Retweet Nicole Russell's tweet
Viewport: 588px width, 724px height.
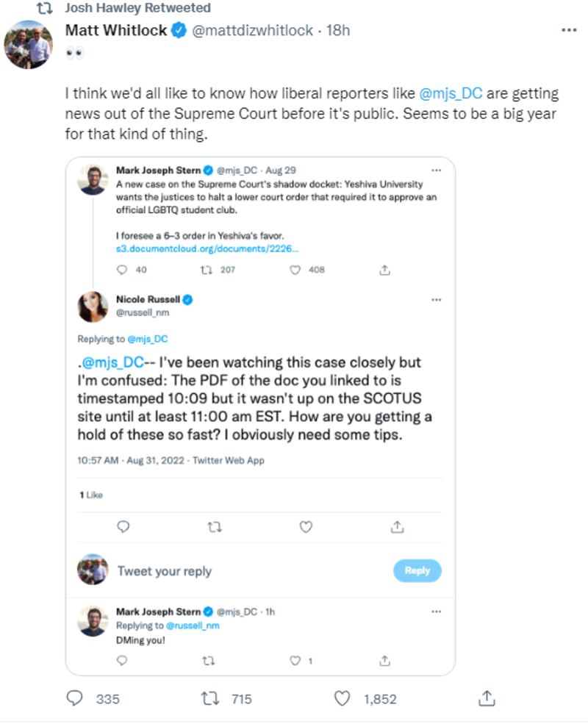[x=214, y=526]
